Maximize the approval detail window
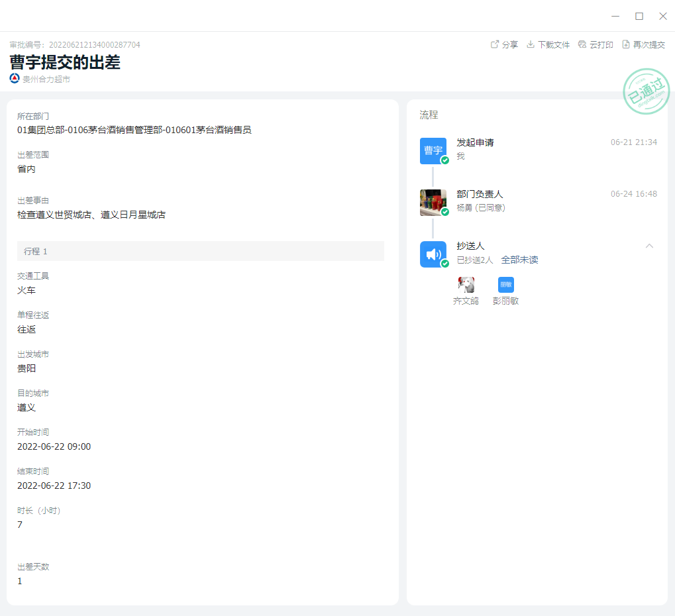The image size is (675, 616). pyautogui.click(x=639, y=16)
